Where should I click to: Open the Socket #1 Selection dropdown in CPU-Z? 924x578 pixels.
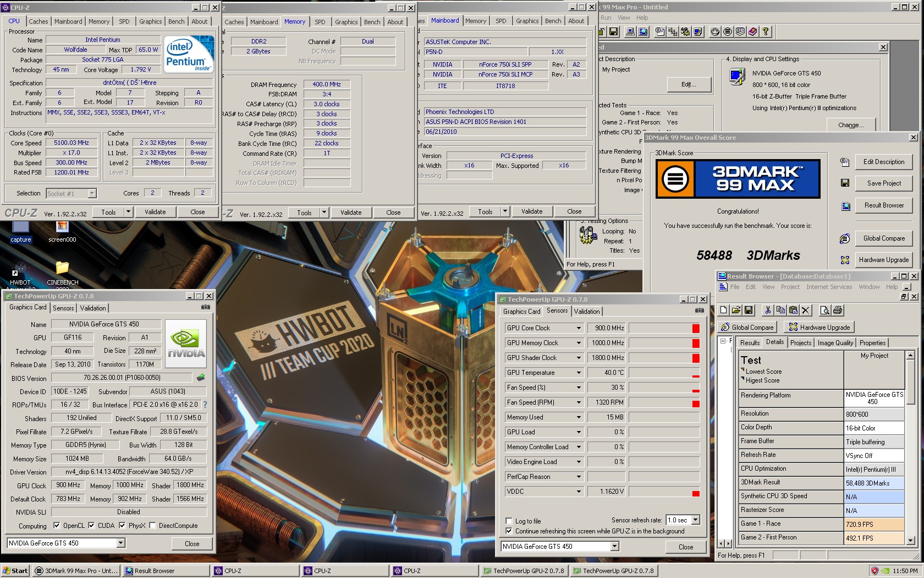coord(92,193)
